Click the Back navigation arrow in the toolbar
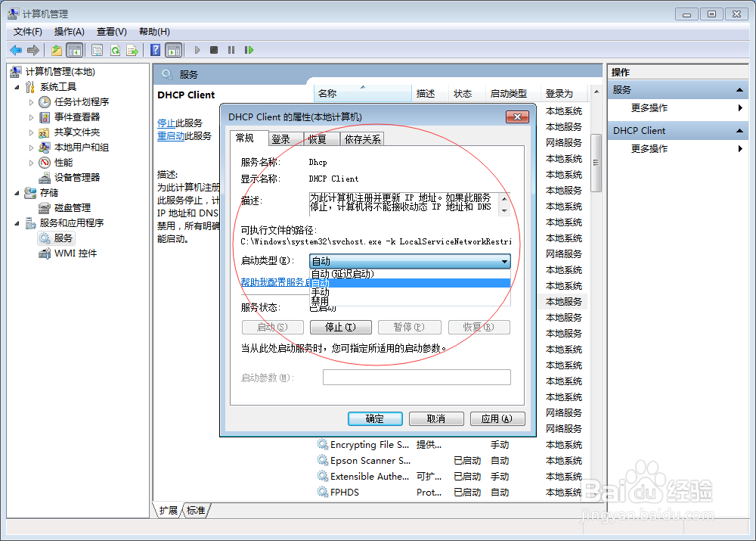The width and height of the screenshot is (756, 541). (15, 49)
